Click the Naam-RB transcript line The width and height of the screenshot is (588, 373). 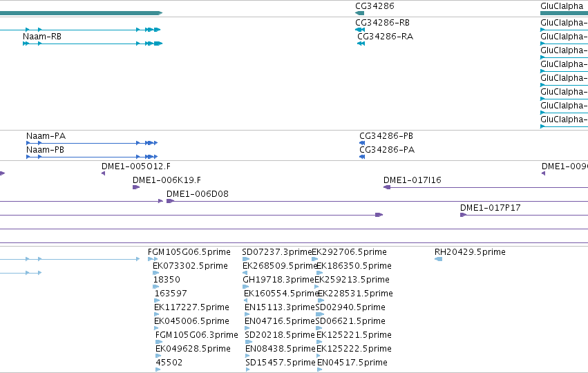pos(93,44)
